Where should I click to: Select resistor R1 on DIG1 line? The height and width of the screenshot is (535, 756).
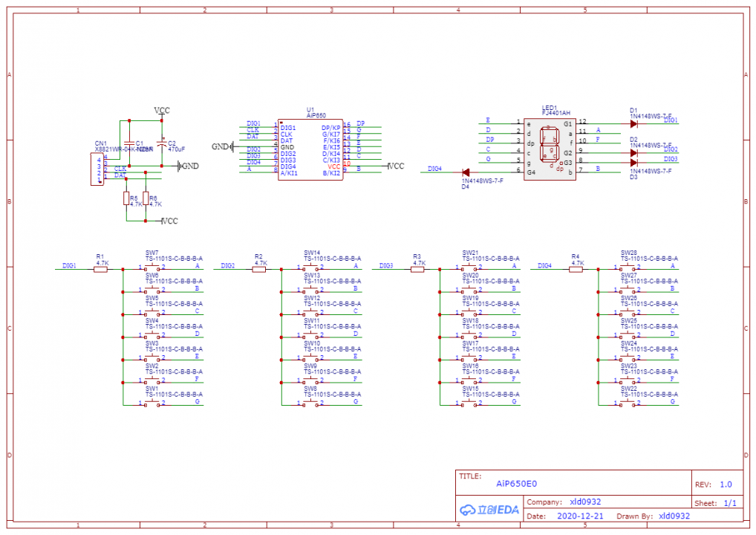click(x=100, y=269)
